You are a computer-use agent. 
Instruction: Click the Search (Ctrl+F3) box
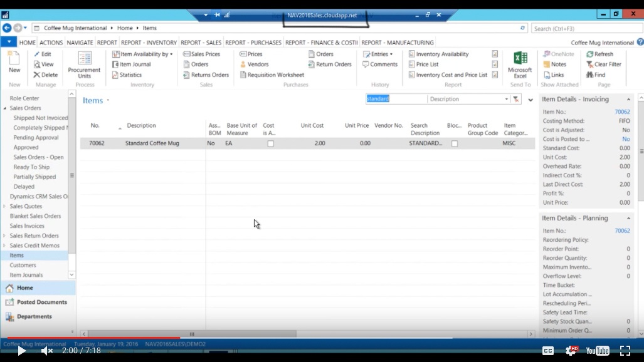[588, 28]
